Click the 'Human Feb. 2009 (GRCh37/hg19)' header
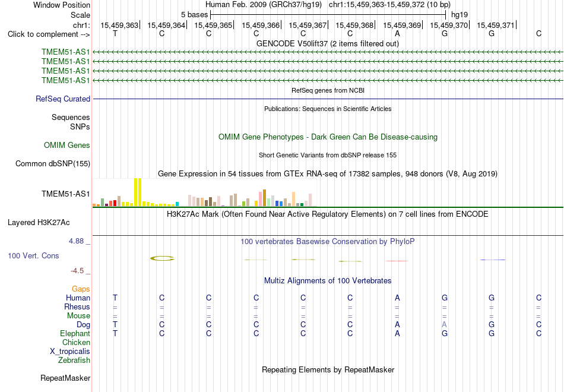564x392 pixels. click(x=264, y=5)
